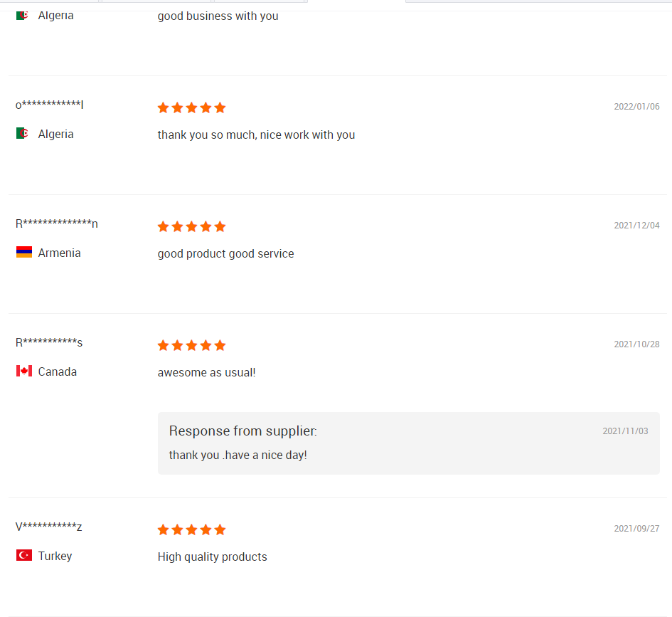The width and height of the screenshot is (672, 617).
Task: Click the star rating on Armenia review
Action: pyautogui.click(x=191, y=226)
